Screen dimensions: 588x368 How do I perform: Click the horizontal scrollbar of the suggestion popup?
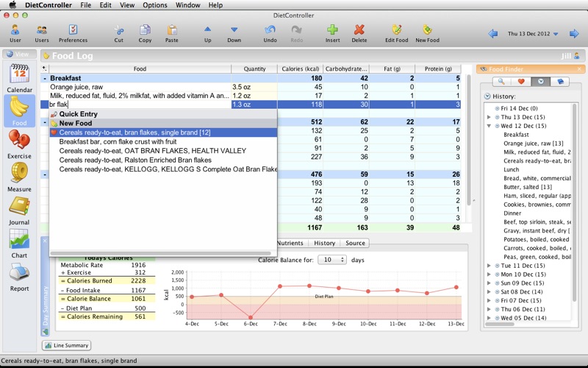160,253
